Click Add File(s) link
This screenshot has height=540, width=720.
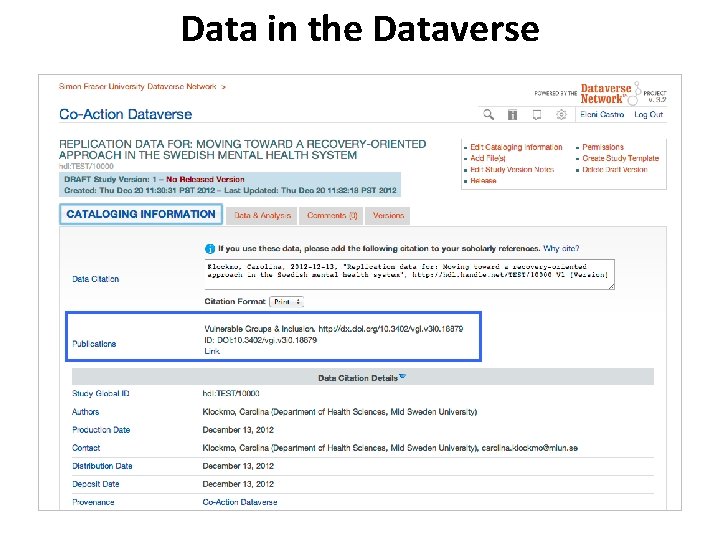488,158
